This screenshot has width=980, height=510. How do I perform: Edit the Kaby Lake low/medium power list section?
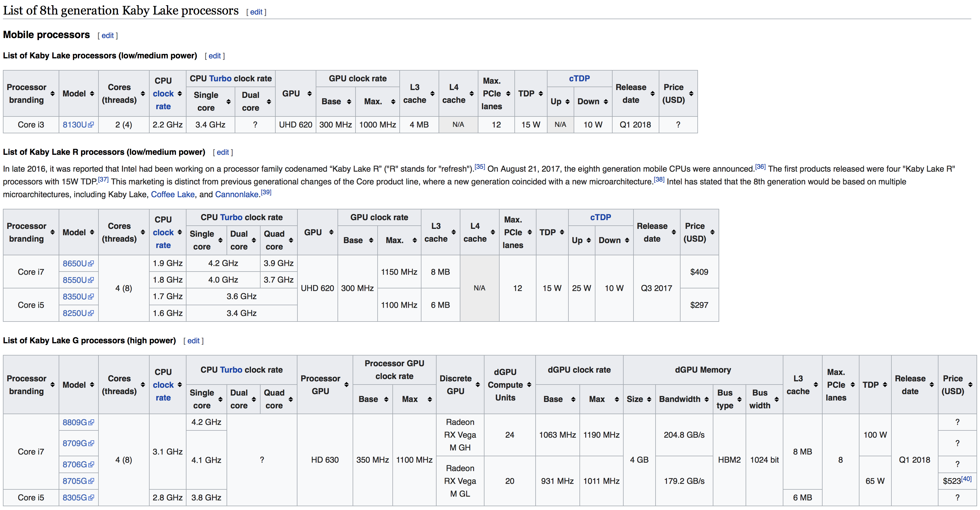215,56
